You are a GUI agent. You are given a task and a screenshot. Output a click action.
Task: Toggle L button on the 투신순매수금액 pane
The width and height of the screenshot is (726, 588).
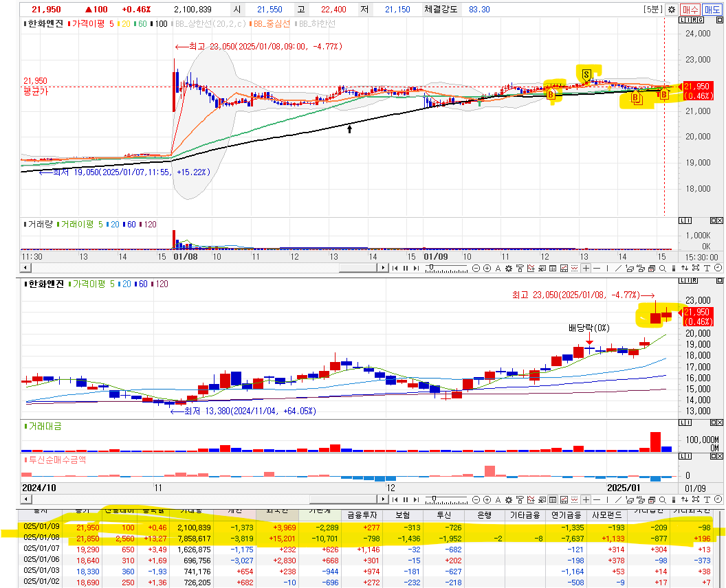tap(682, 456)
